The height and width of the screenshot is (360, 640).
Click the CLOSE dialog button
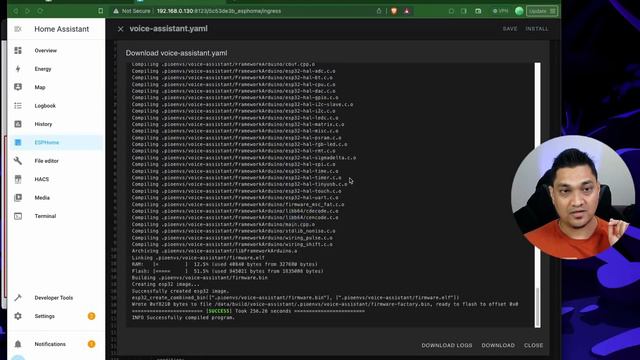pyautogui.click(x=533, y=345)
